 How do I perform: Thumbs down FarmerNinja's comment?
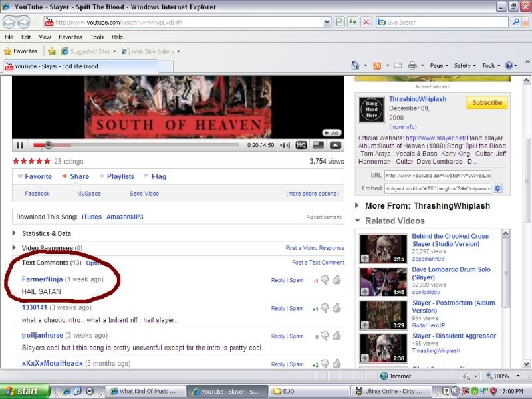pyautogui.click(x=325, y=280)
